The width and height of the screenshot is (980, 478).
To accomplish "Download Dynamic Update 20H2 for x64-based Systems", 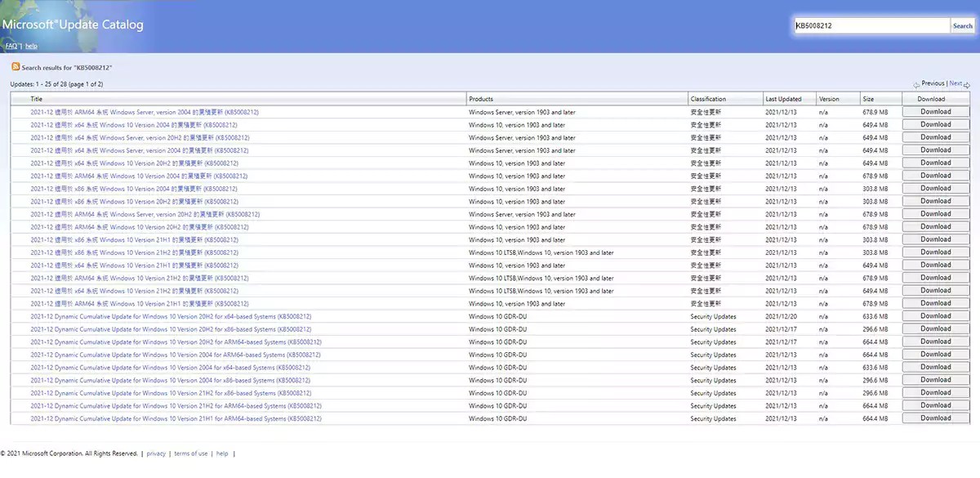I will (936, 316).
